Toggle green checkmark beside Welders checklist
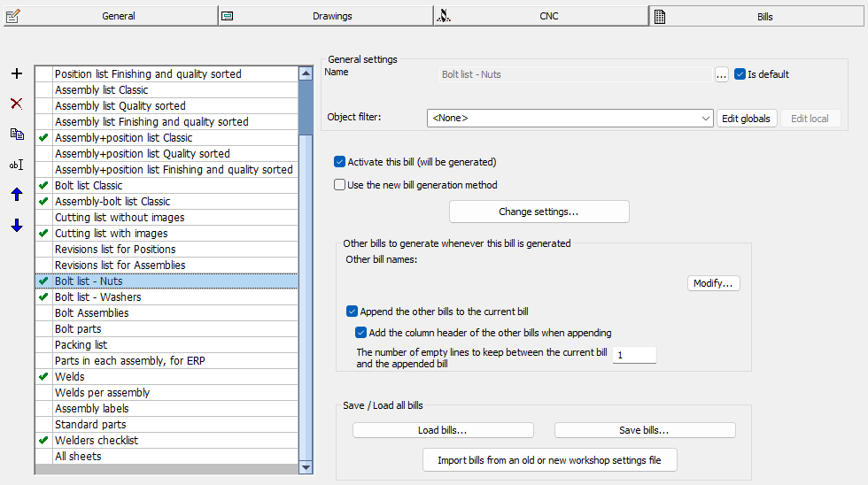This screenshot has height=485, width=868. [43, 441]
